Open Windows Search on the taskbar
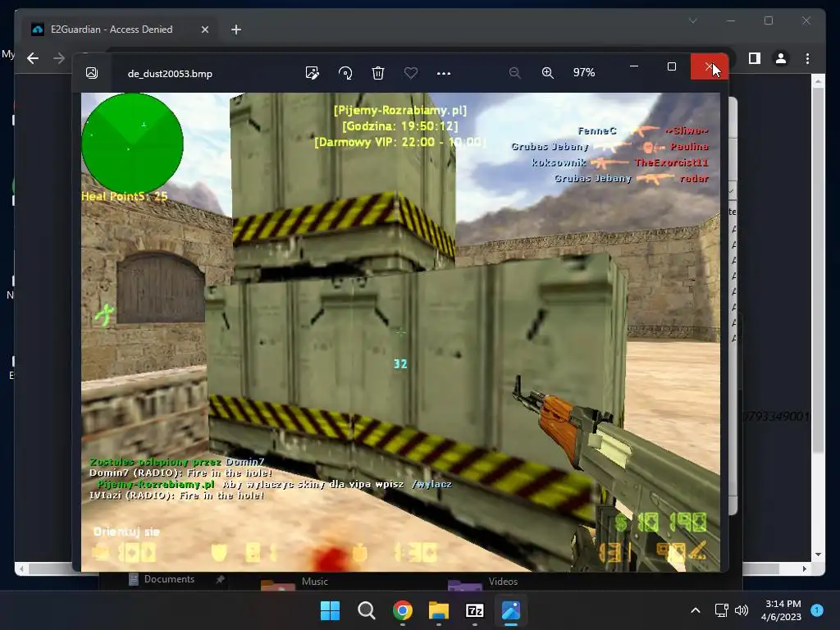Image resolution: width=840 pixels, height=630 pixels. coord(367,610)
